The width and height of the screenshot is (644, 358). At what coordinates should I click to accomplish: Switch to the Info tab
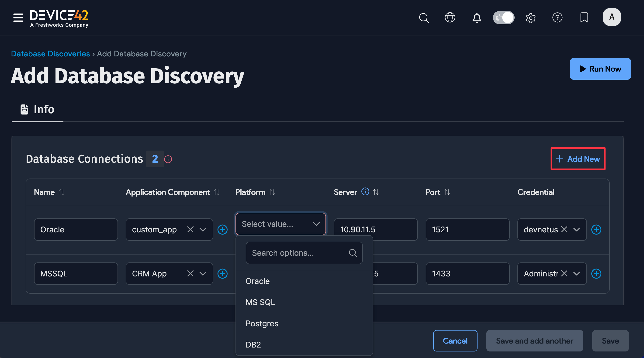coord(37,109)
